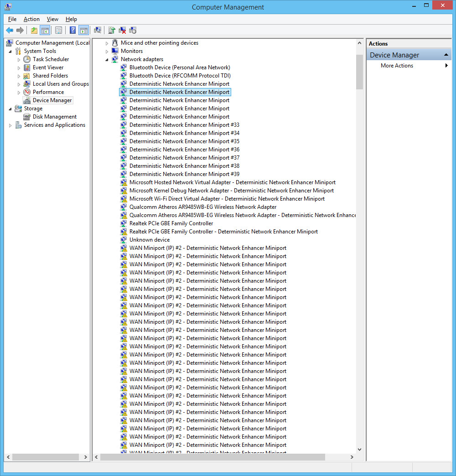Collapse the Storage node
This screenshot has height=476, width=456.
click(x=10, y=109)
